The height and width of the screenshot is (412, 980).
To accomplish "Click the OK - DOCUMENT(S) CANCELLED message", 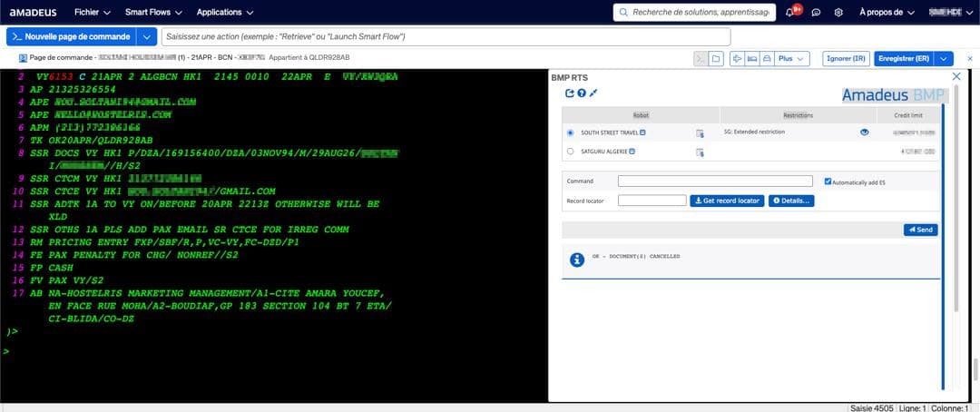I will pos(635,256).
